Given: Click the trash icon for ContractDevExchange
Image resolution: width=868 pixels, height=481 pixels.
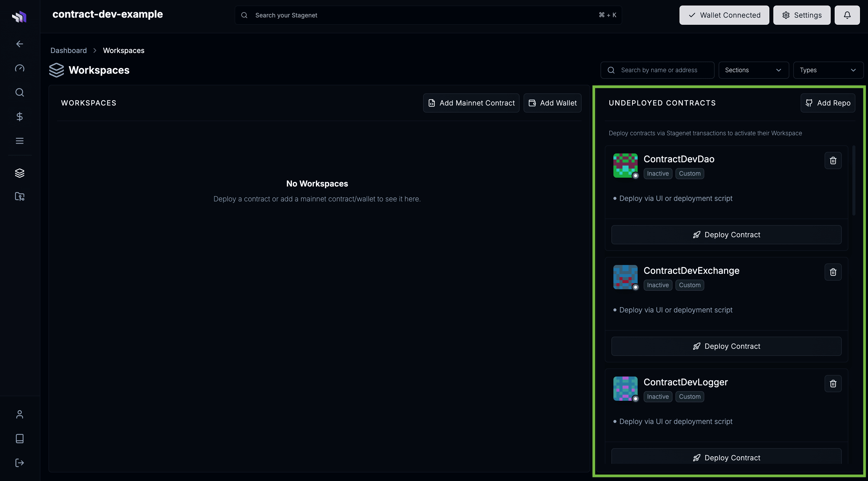Looking at the screenshot, I should (x=833, y=272).
